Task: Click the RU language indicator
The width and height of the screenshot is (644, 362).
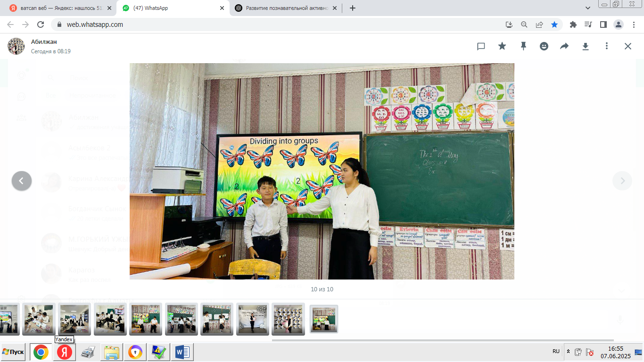Action: tap(556, 352)
